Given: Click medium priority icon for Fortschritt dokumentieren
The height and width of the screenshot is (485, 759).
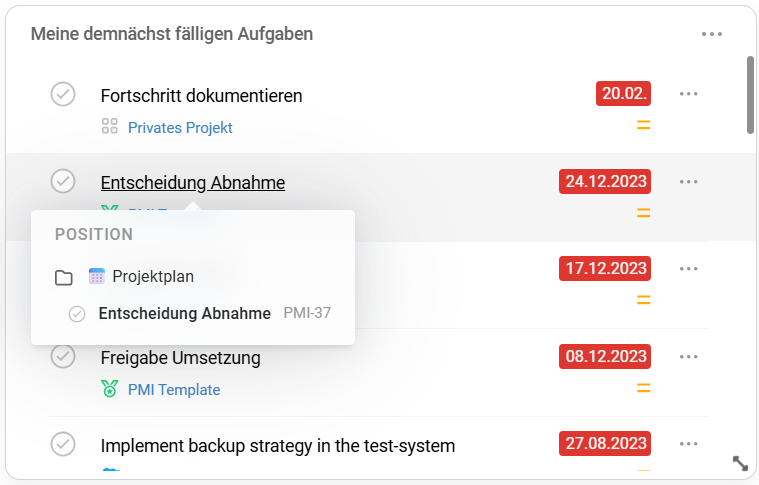Looking at the screenshot, I should point(643,126).
